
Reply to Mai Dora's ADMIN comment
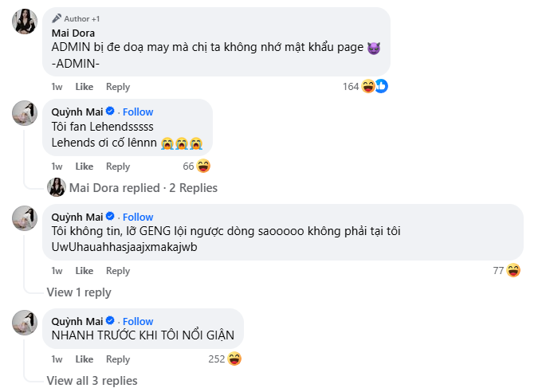pos(118,87)
